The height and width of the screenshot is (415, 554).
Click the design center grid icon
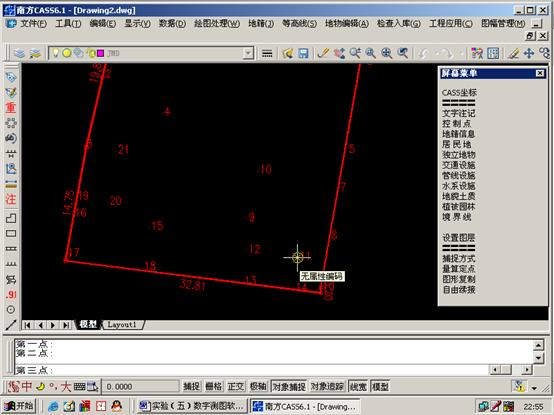493,53
